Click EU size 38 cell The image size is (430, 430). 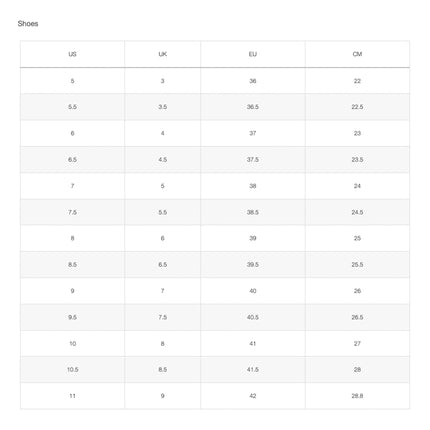(253, 186)
